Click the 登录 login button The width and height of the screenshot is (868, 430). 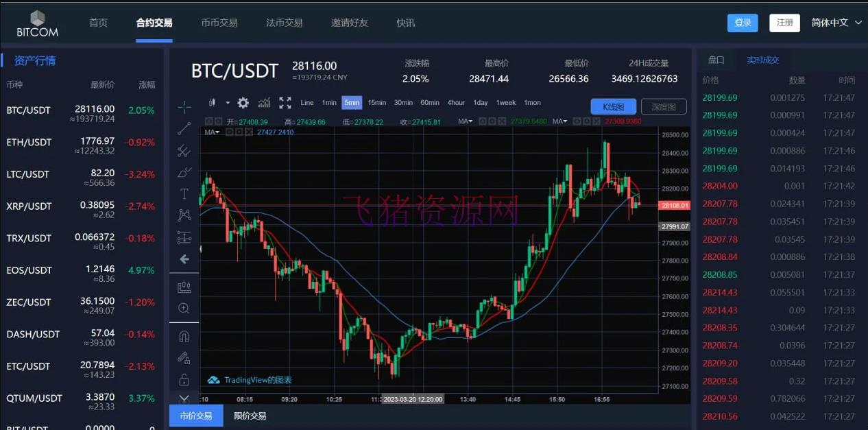tap(743, 22)
